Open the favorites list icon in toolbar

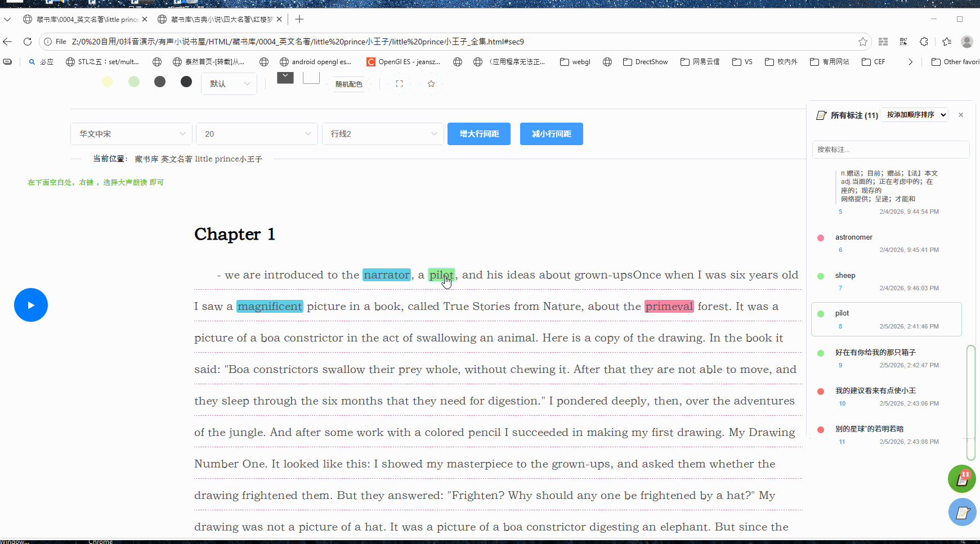[x=947, y=42]
